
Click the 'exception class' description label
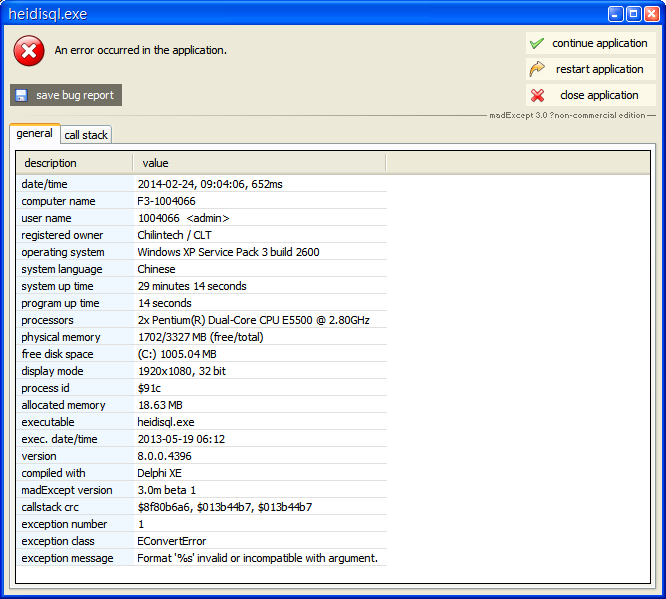[x=58, y=541]
